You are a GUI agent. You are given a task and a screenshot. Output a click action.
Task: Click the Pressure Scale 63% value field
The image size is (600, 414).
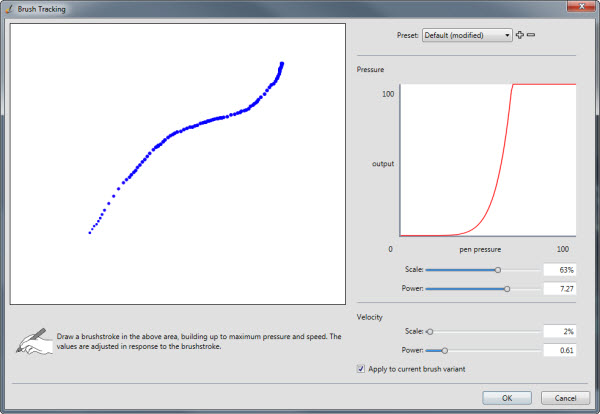(x=559, y=270)
